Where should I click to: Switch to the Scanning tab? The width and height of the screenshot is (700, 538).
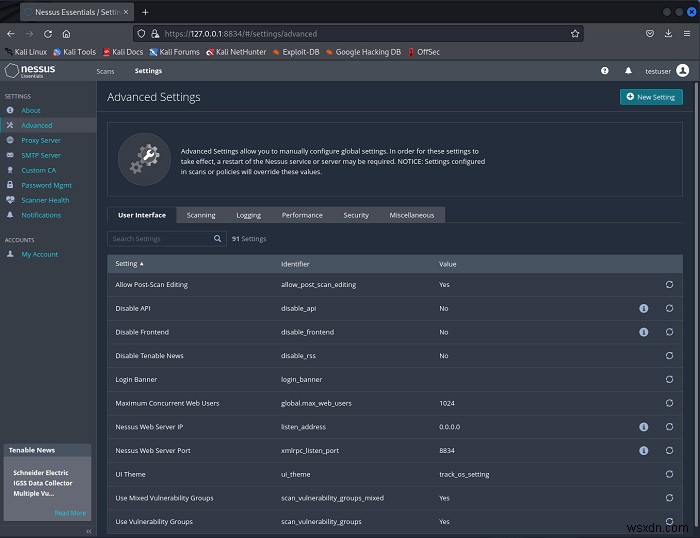pos(201,215)
